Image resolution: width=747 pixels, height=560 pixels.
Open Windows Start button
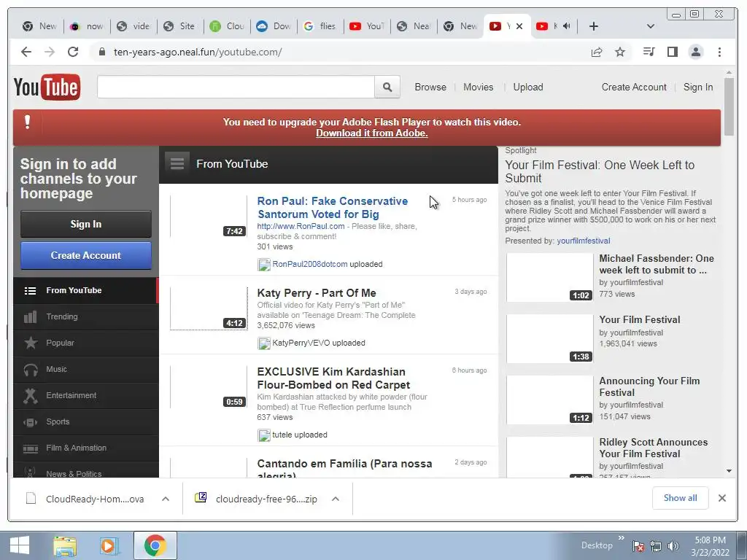point(20,545)
